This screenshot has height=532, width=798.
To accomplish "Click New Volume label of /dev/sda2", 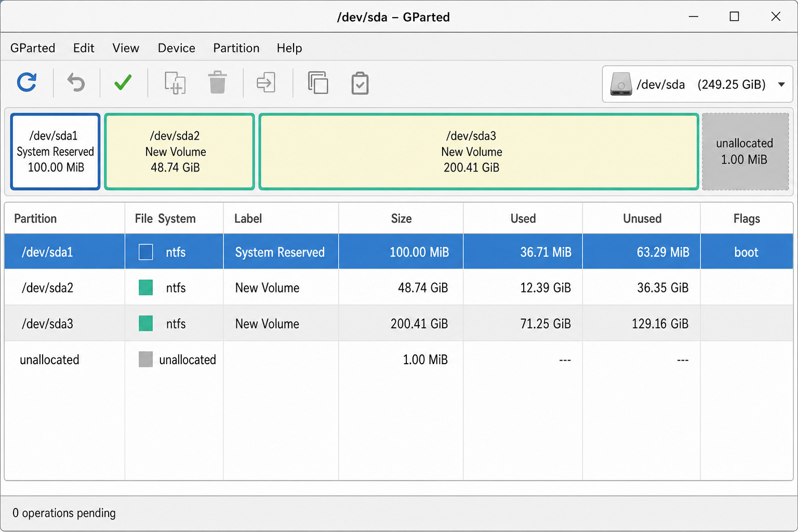I will [267, 288].
